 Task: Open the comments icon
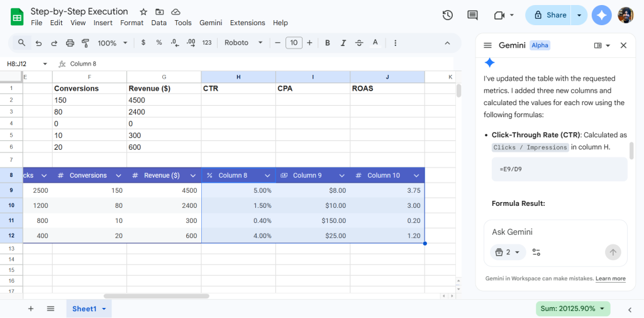pos(473,15)
